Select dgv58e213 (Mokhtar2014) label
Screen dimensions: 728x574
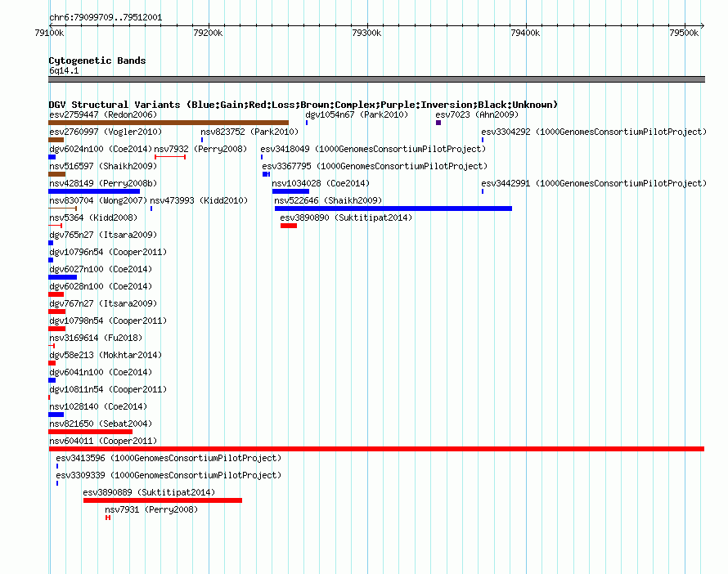pyautogui.click(x=106, y=355)
